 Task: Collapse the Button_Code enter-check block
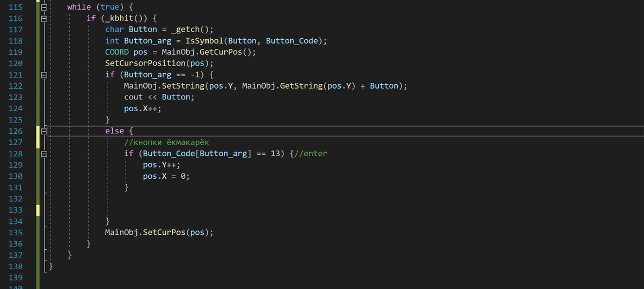pos(46,154)
